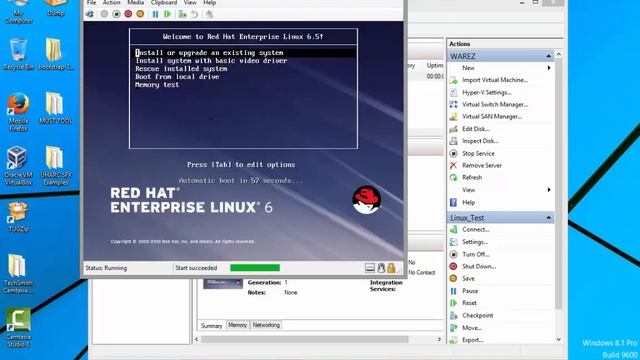Image resolution: width=640 pixels, height=360 pixels.
Task: Click Reset in the Actions pane
Action: tap(469, 303)
